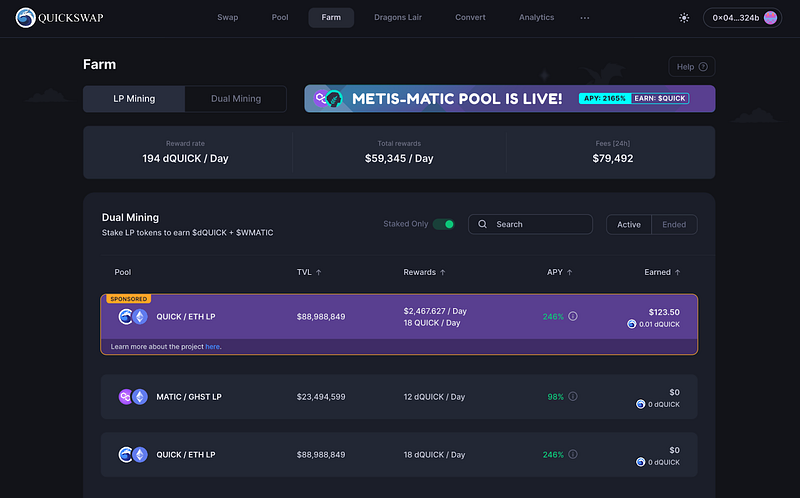This screenshot has width=800, height=498.
Task: Click the QuickSwap logo
Action: pyautogui.click(x=59, y=18)
